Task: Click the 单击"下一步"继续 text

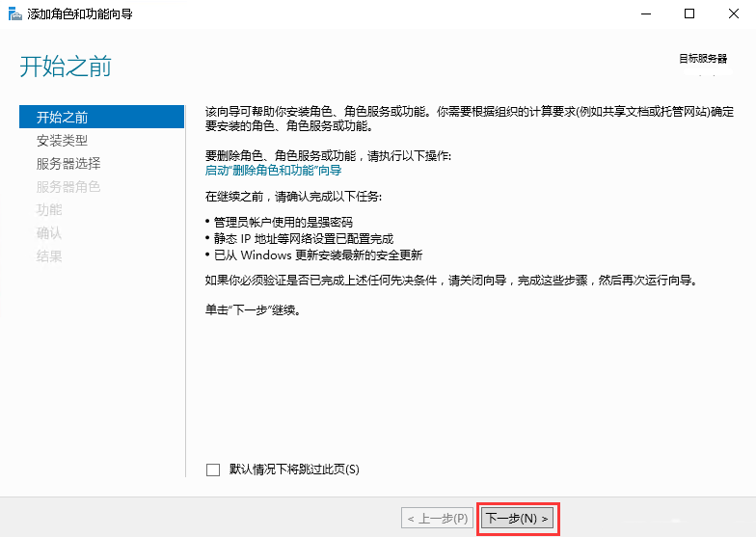Action: coord(254,310)
